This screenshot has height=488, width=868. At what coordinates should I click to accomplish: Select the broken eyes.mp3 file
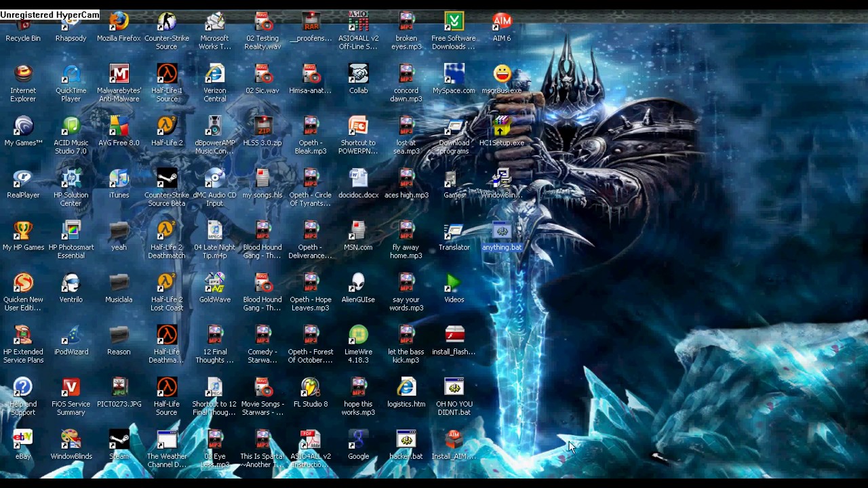click(406, 31)
